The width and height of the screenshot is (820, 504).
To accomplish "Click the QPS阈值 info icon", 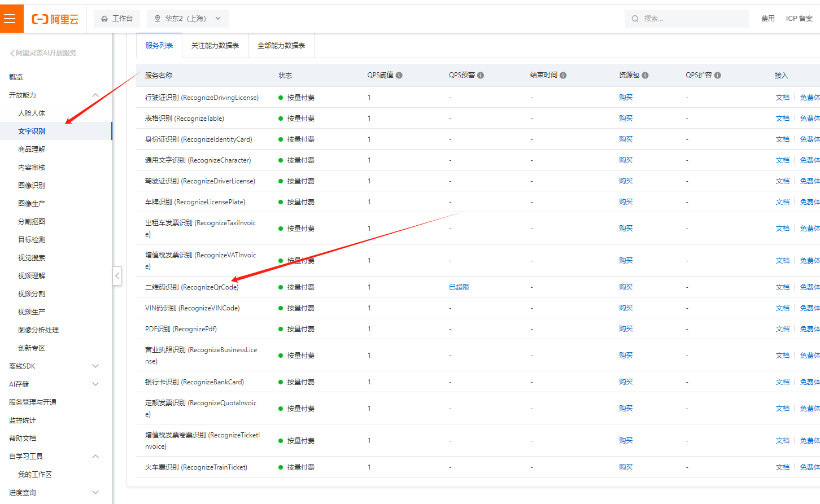I will point(399,75).
